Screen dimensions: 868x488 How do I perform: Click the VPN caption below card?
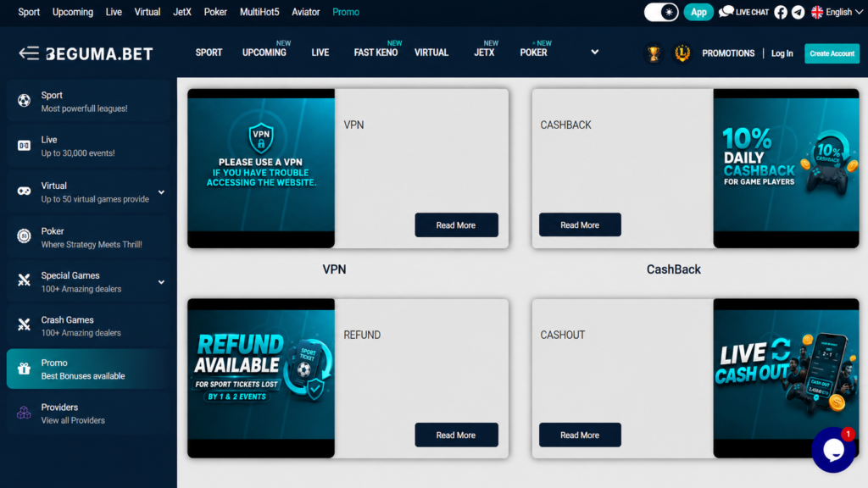click(334, 269)
